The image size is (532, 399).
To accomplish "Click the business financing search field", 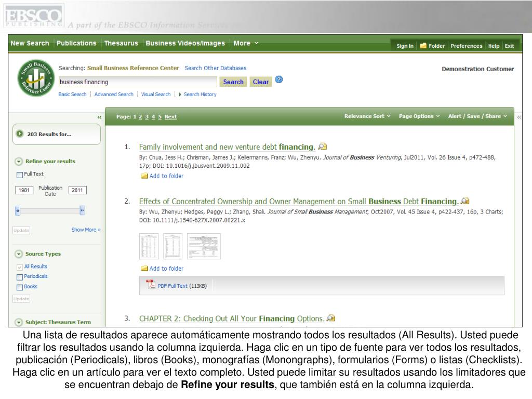I will [x=138, y=82].
